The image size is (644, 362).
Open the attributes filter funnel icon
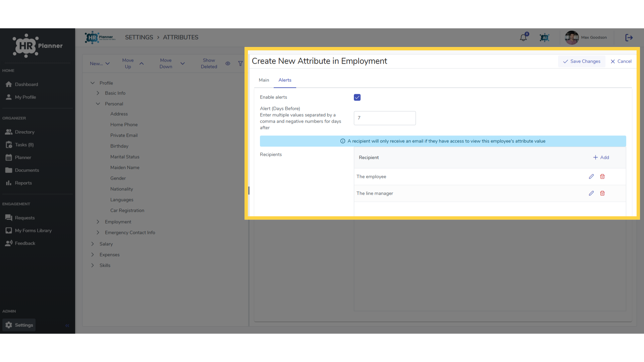(240, 63)
